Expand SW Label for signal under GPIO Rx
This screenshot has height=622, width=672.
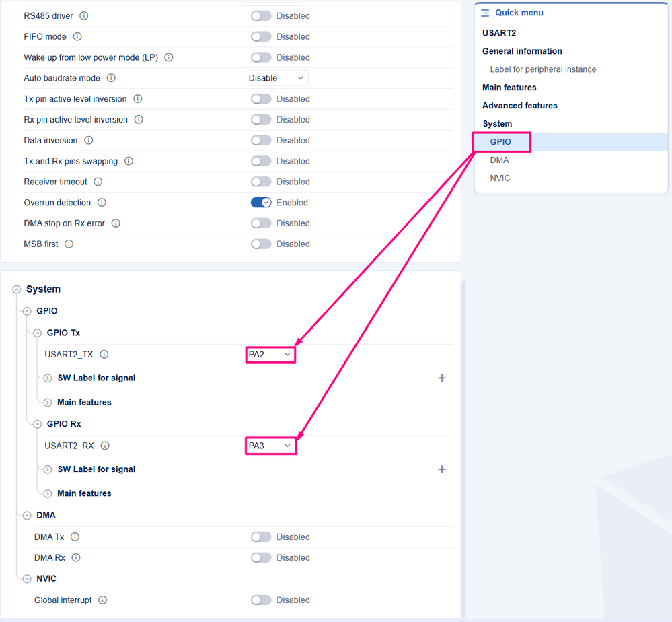pos(48,469)
